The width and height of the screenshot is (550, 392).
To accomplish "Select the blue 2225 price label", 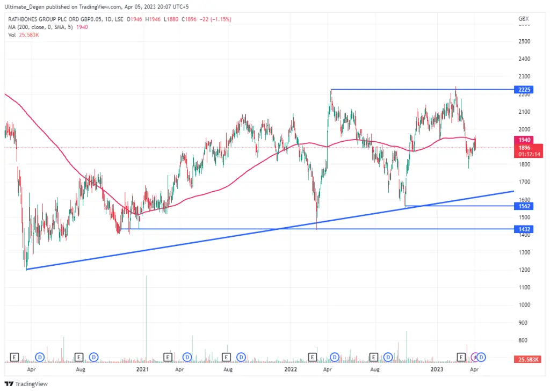I will pos(524,90).
